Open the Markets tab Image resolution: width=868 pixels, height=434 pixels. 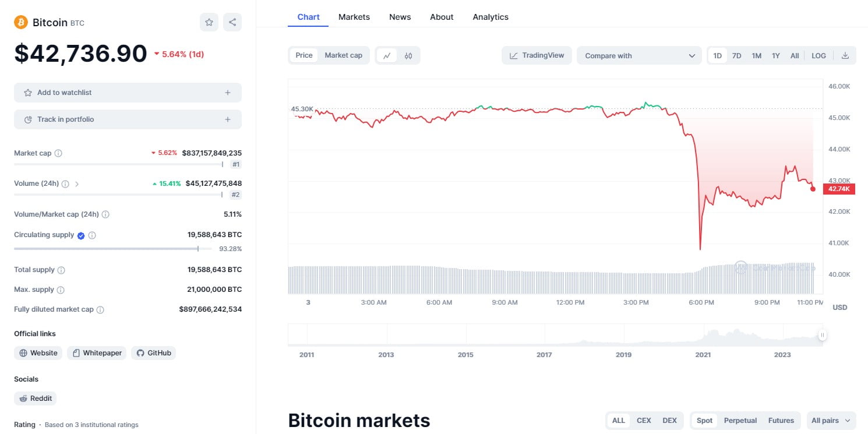(x=354, y=17)
